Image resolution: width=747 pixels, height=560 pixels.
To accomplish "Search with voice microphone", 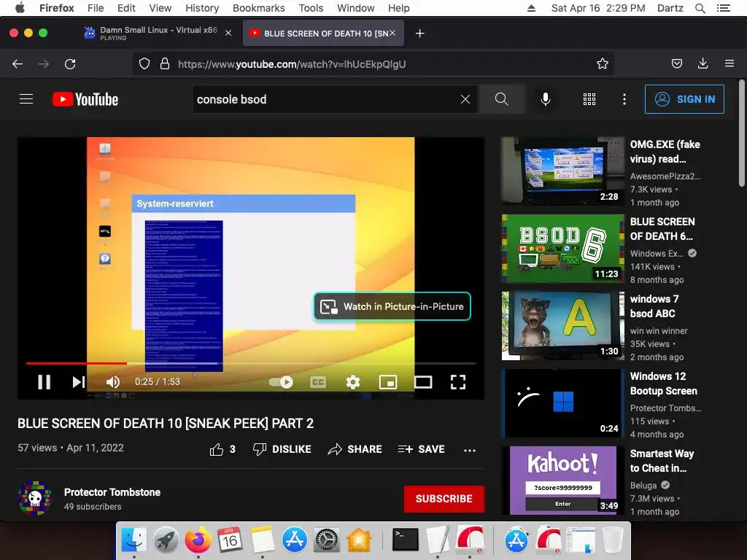I will coord(546,99).
